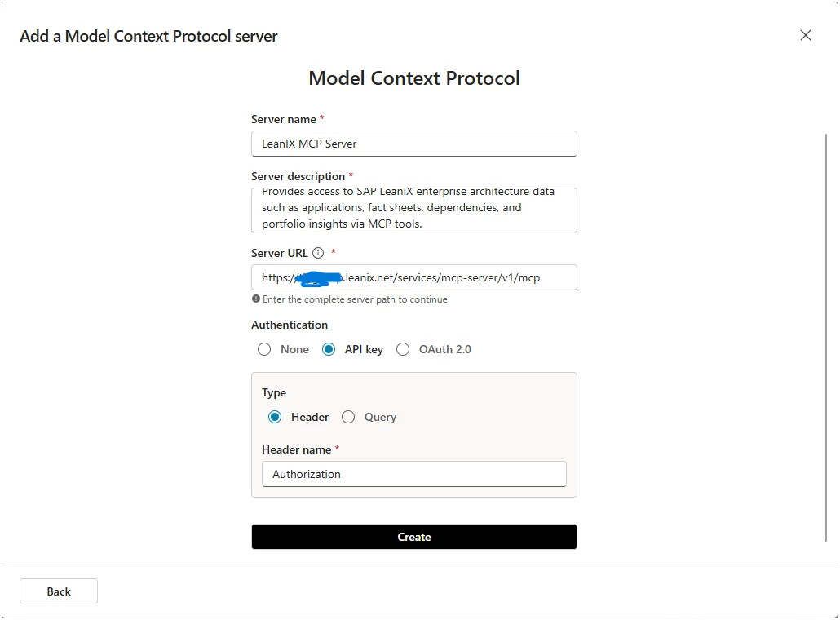Close the Add MCP server dialog
Screen dimensions: 840x620
[x=806, y=35]
